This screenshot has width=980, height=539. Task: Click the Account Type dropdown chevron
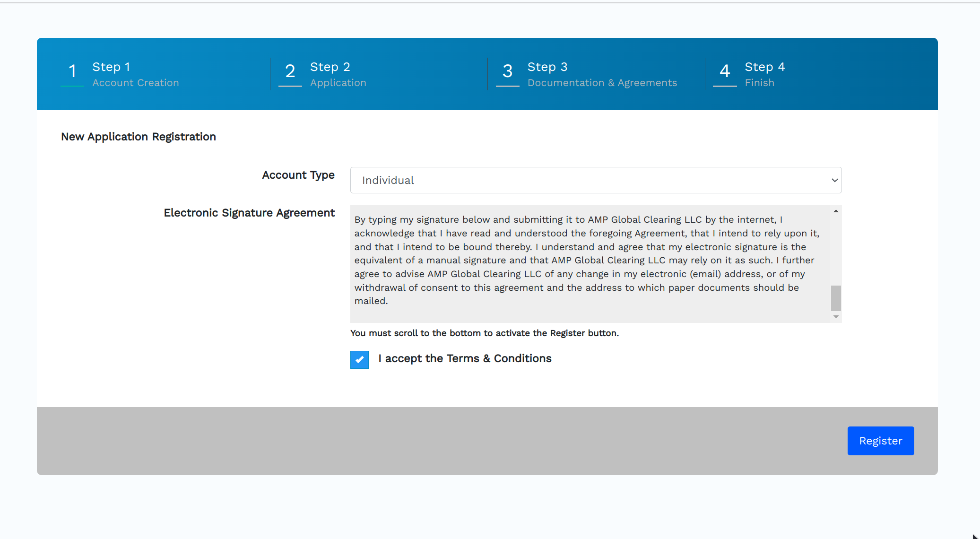(x=834, y=180)
